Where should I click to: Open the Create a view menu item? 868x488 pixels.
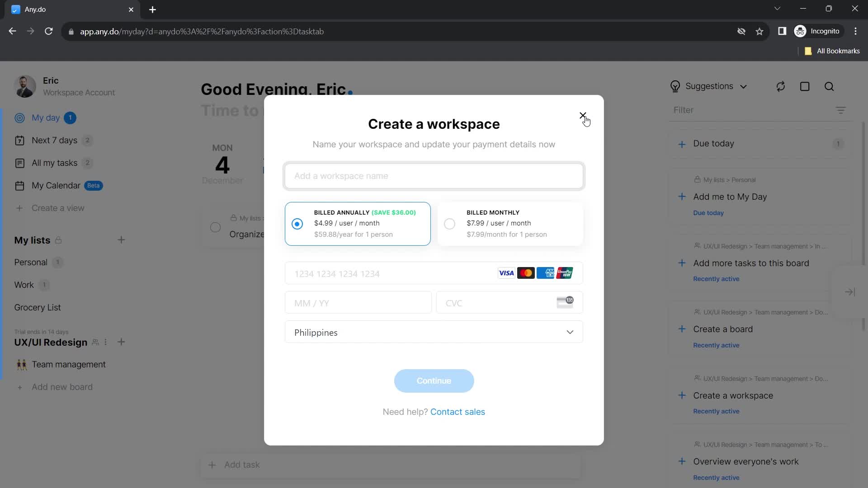(58, 209)
